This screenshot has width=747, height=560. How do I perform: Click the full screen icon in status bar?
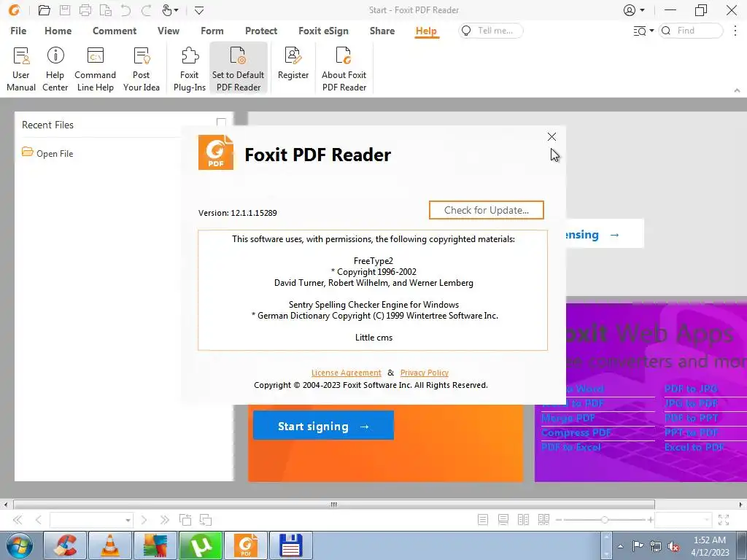[x=724, y=519]
